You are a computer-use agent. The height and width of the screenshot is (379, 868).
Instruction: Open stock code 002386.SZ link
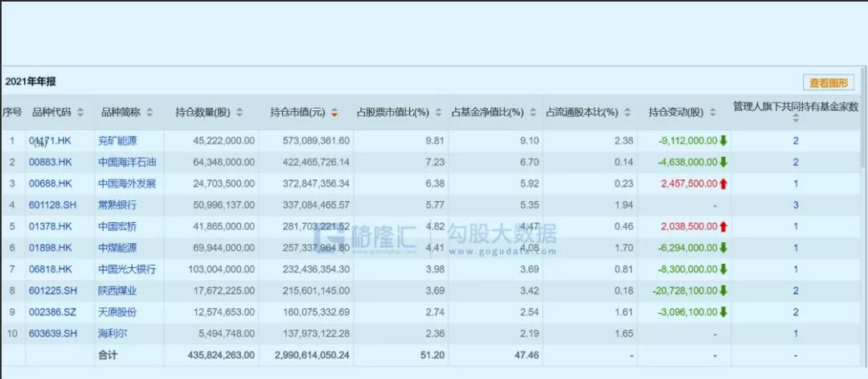[52, 312]
